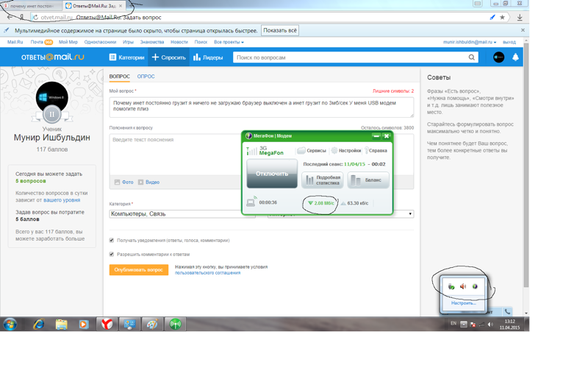Open Internet Explorer from the taskbar
The height and width of the screenshot is (368, 588).
tap(39, 324)
